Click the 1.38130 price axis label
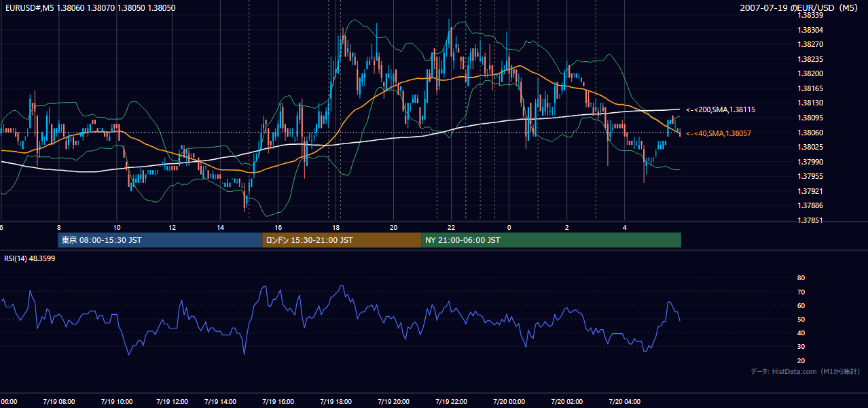This screenshot has height=408, width=868. pyautogui.click(x=812, y=103)
